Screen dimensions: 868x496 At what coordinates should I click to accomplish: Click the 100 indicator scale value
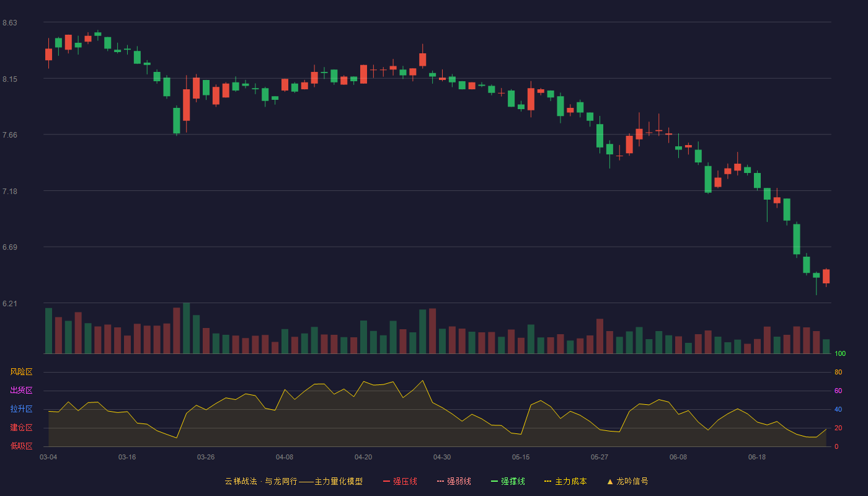click(840, 354)
